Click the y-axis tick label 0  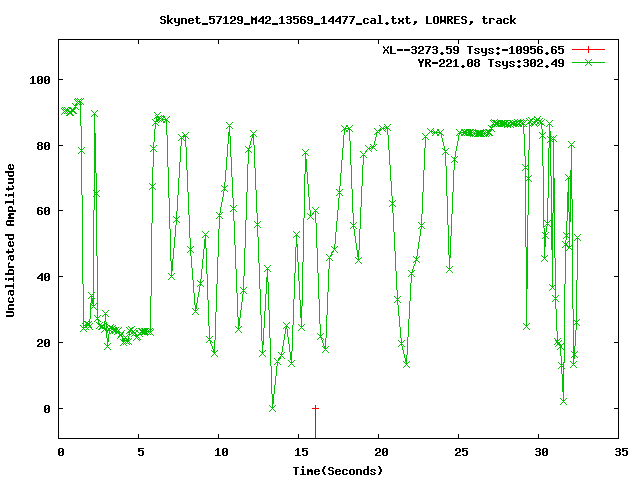coord(47,409)
